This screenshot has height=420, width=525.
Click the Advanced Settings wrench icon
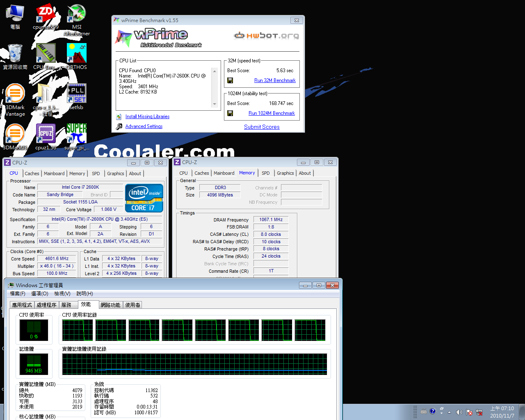point(119,127)
